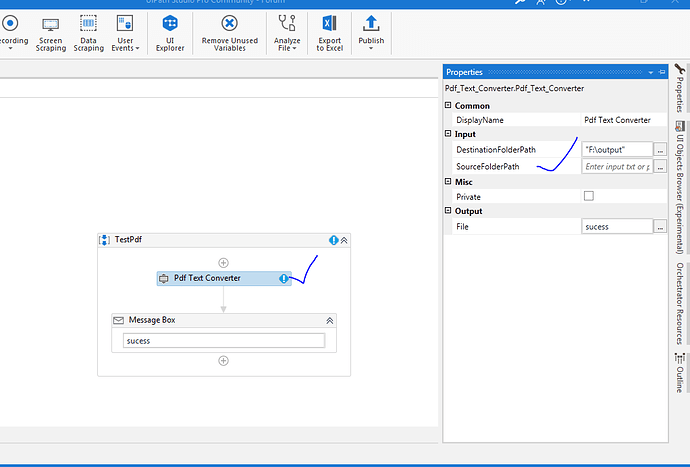Open Properties panel options dropdown arrow
This screenshot has height=467, width=690.
[650, 72]
